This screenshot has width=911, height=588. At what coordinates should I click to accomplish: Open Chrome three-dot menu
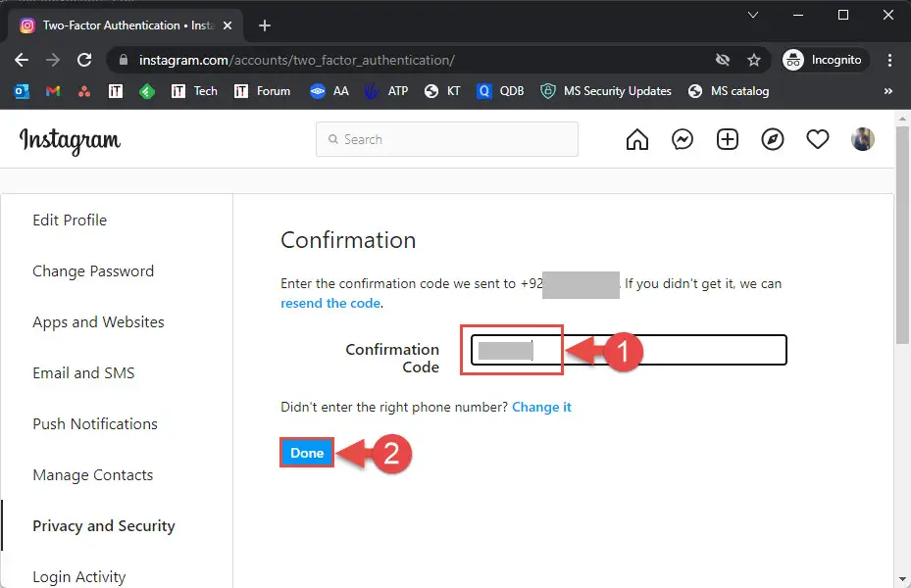point(889,60)
